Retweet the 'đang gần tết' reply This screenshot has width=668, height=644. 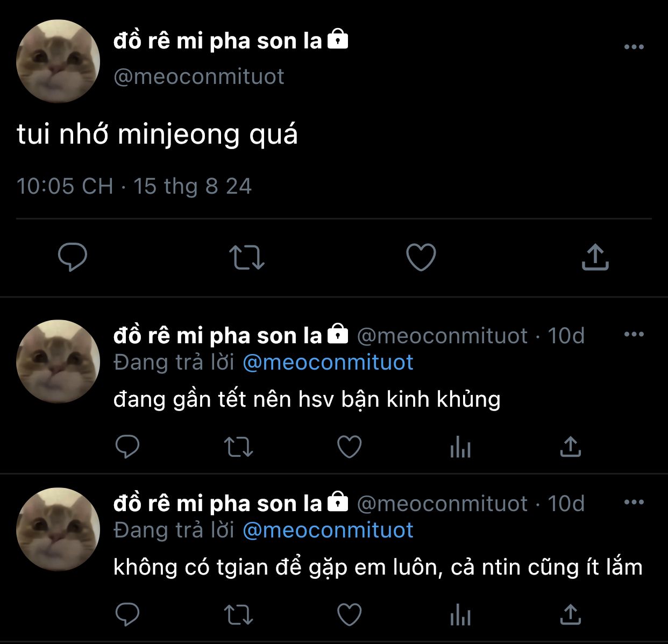(238, 447)
